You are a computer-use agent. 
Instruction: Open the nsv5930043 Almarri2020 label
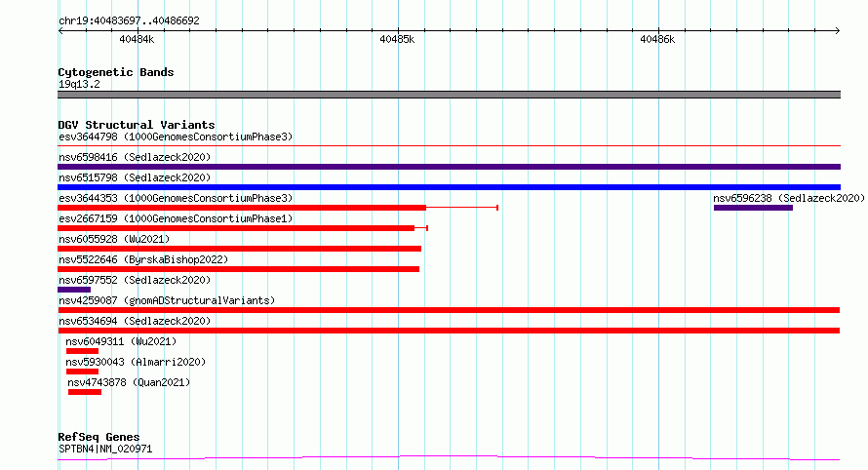(136, 362)
